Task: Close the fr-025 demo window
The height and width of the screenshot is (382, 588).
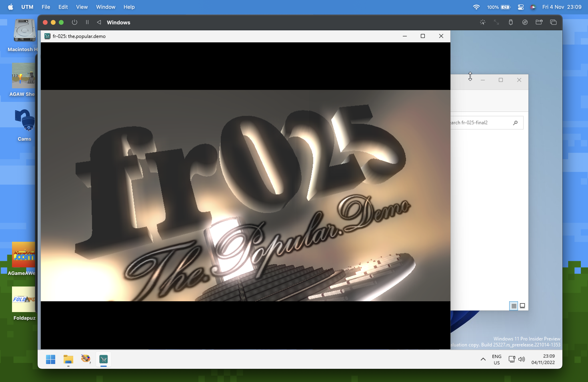Action: (x=441, y=36)
